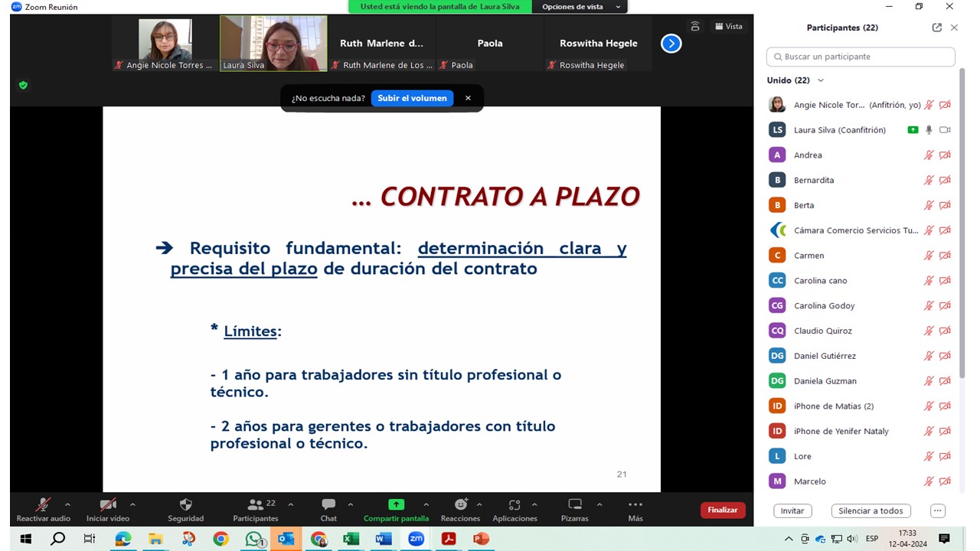Expand the arrow next to Reacciones
Viewport: 980px width, 551px height.
pos(479,504)
